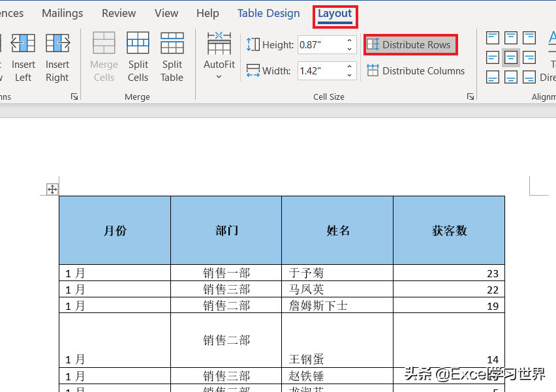Click the greyed Merge Cells icon
This screenshot has width=556, height=392.
coord(104,43)
